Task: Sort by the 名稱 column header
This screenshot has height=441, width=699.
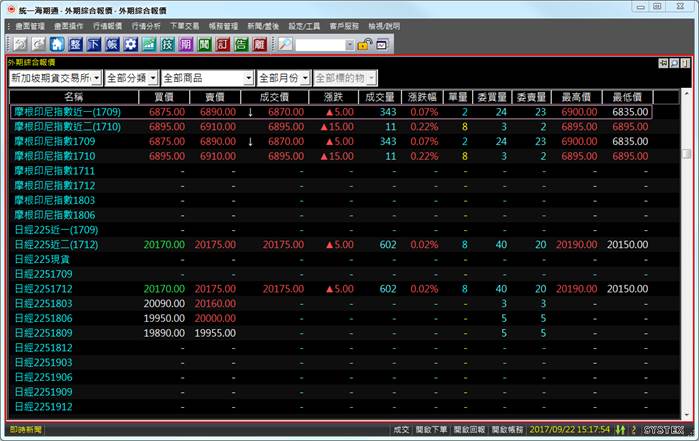Action: 74,97
